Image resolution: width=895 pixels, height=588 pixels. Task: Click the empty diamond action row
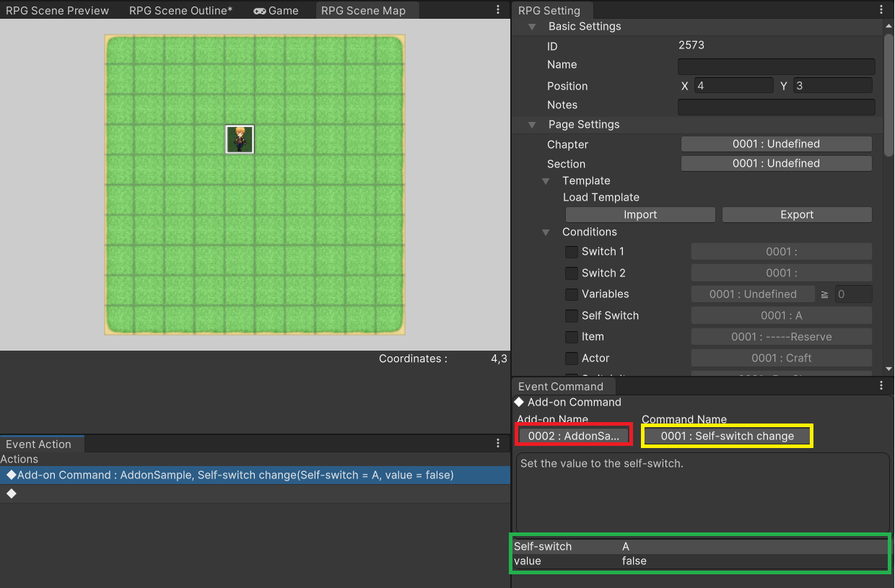12,493
